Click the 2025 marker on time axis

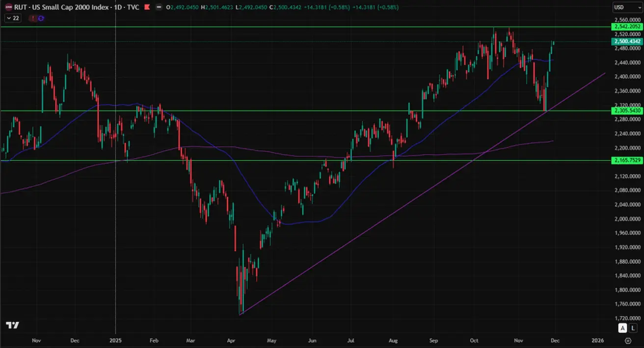[x=115, y=340]
